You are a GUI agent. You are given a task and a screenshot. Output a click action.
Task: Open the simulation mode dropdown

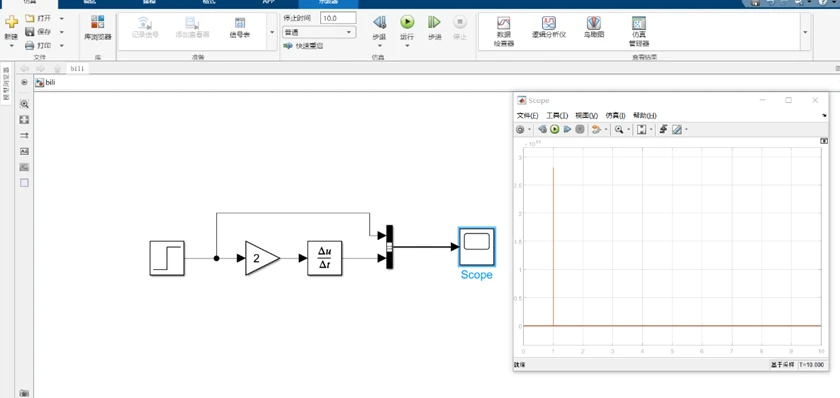pos(319,32)
